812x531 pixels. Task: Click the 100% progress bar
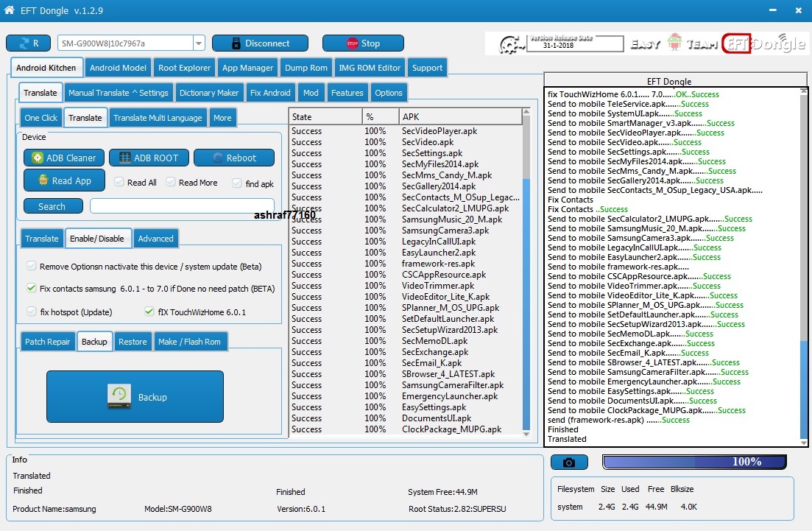coord(694,462)
